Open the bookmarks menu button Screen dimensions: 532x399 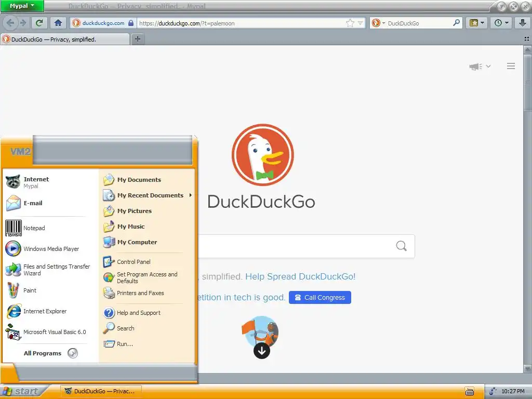[x=477, y=23]
